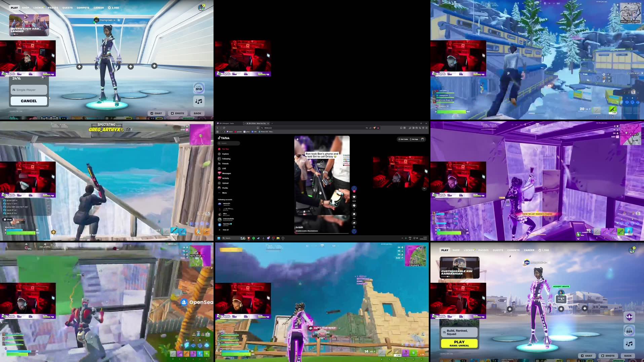Open LIVE in TikTok sidebar
644x362 pixels.
pyautogui.click(x=222, y=168)
